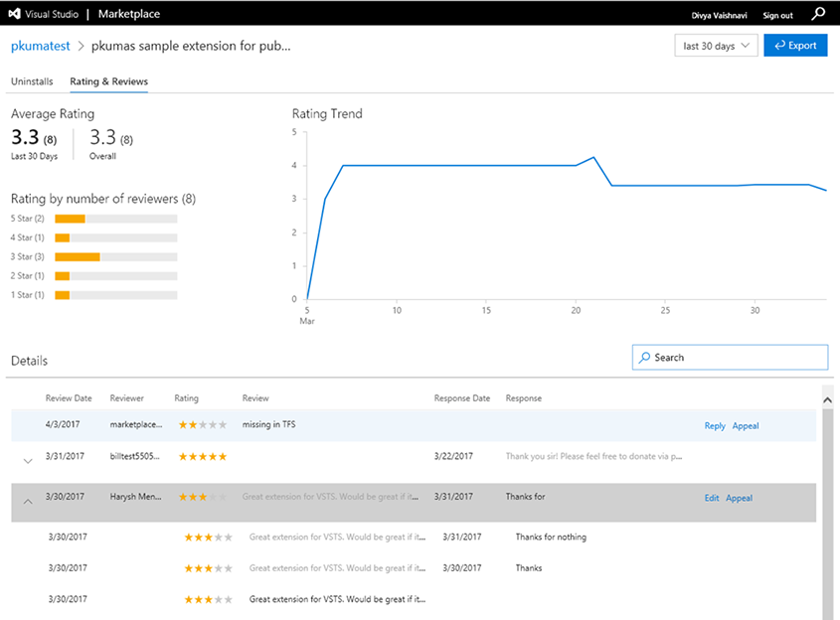
Task: Reply to the marketplace review
Action: pos(715,425)
